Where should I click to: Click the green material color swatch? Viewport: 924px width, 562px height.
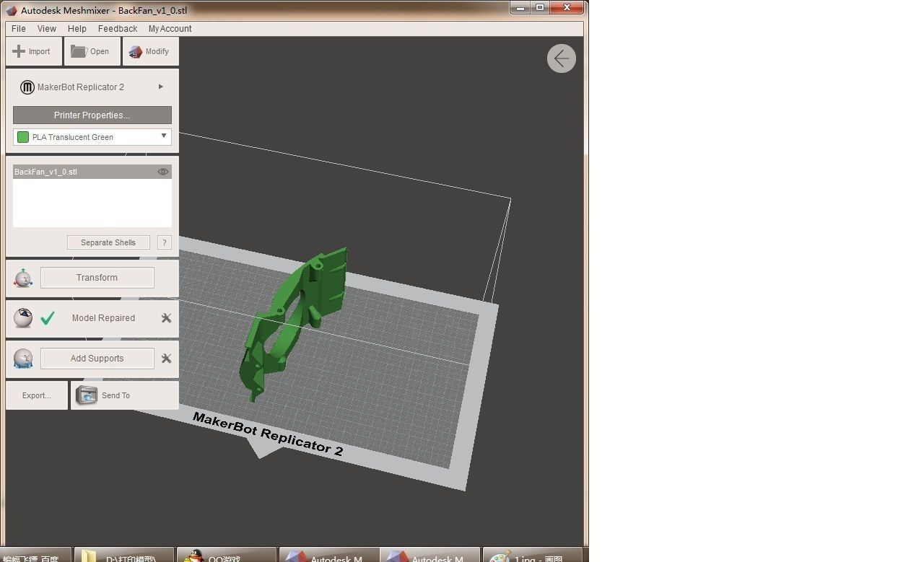click(x=23, y=137)
